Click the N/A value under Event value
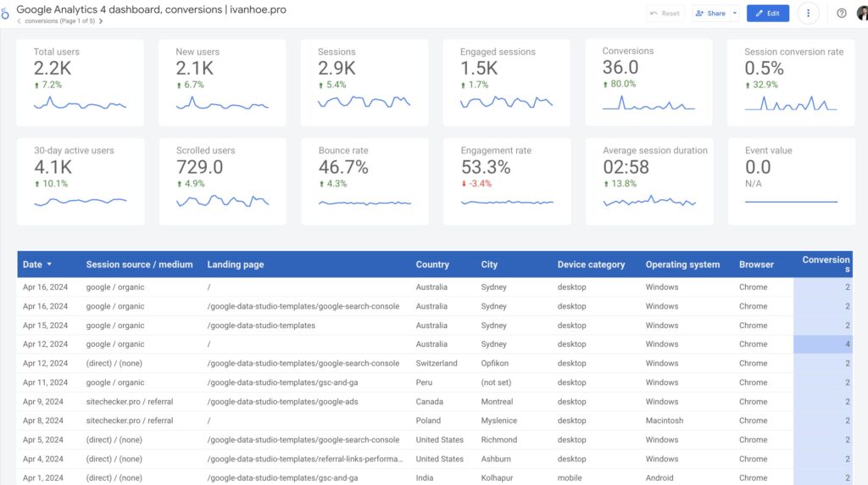The width and height of the screenshot is (868, 485). click(754, 183)
